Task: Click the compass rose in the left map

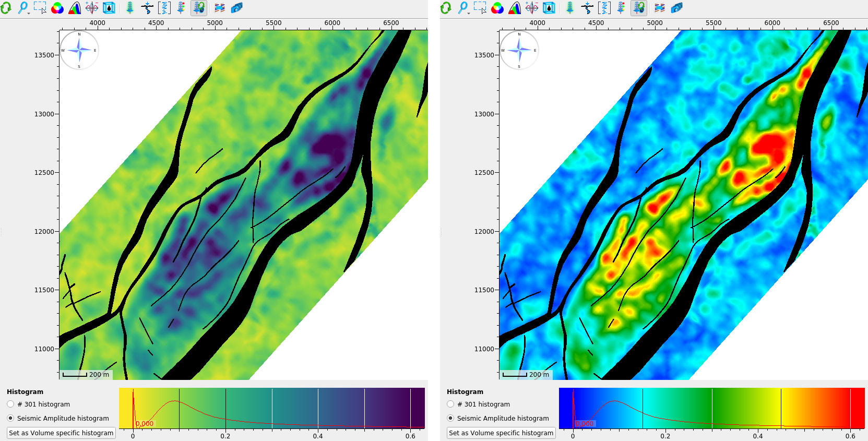Action: click(x=79, y=50)
